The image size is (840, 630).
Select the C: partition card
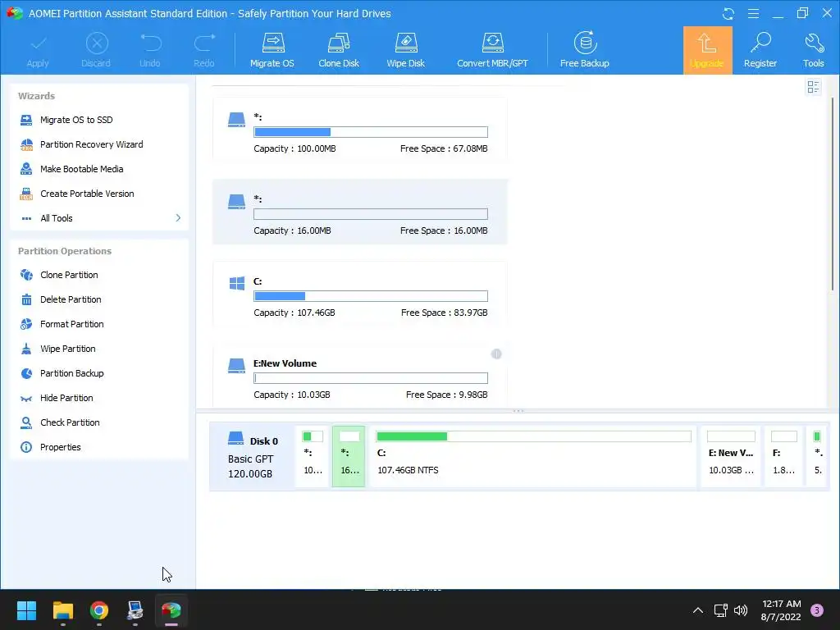coord(360,294)
